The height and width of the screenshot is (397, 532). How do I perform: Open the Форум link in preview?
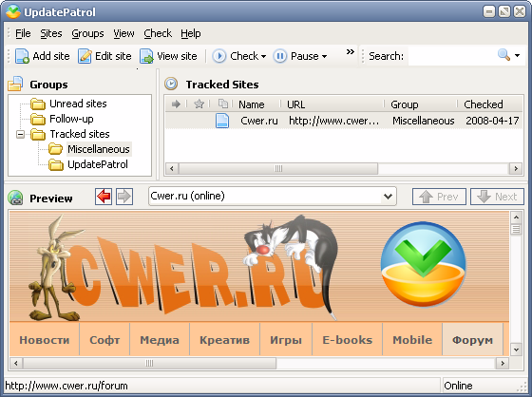[473, 340]
